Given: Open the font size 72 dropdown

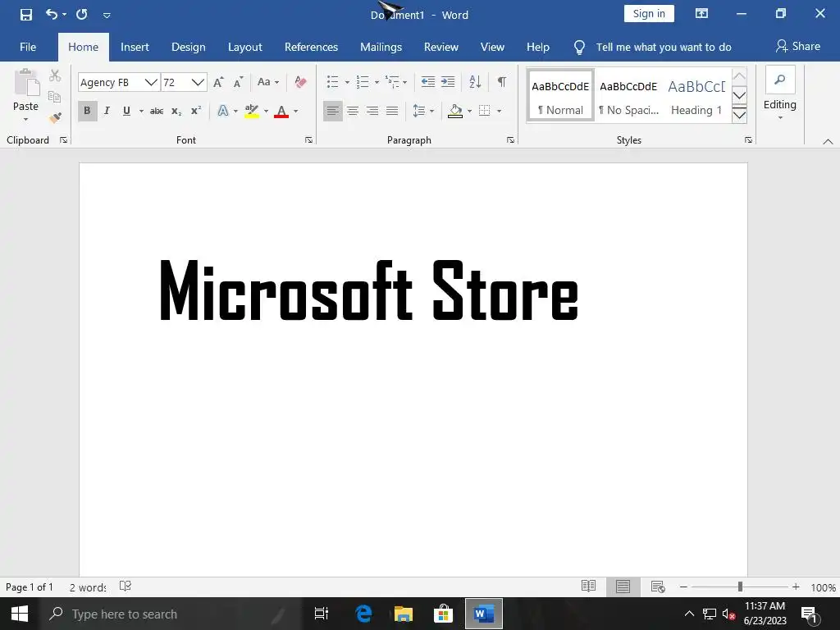Looking at the screenshot, I should coord(198,83).
